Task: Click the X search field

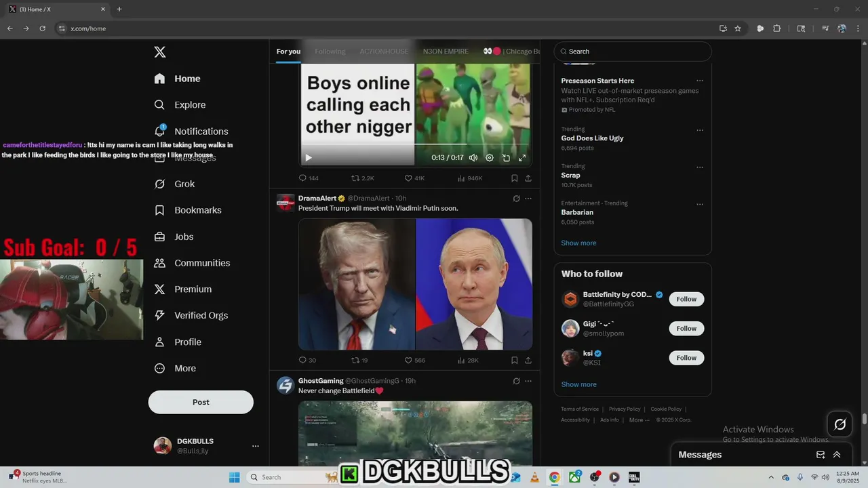Action: tap(633, 52)
